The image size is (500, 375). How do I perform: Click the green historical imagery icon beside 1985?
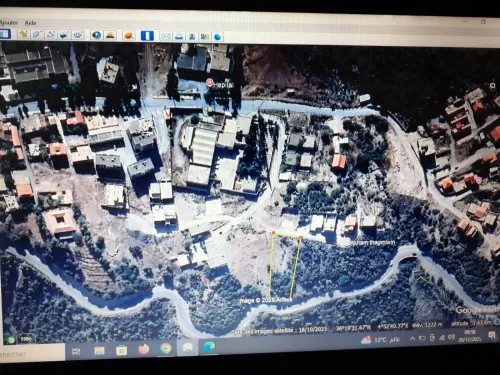tap(10, 340)
